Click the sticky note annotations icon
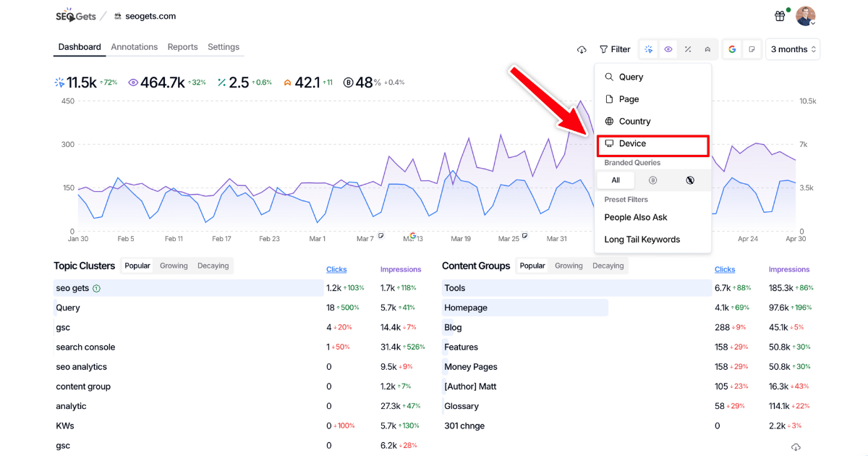The width and height of the screenshot is (868, 456). (752, 49)
